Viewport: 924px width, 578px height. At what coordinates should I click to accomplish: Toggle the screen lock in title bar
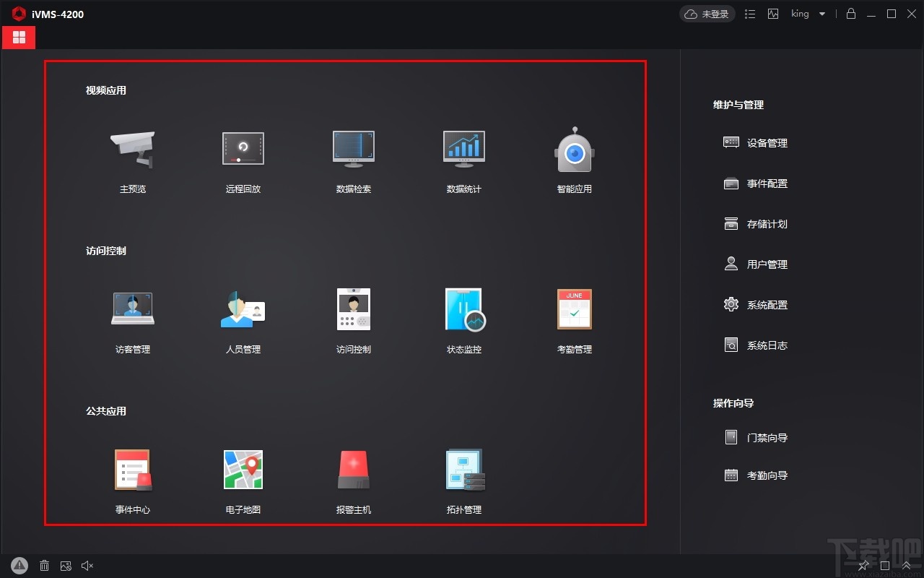[x=850, y=14]
